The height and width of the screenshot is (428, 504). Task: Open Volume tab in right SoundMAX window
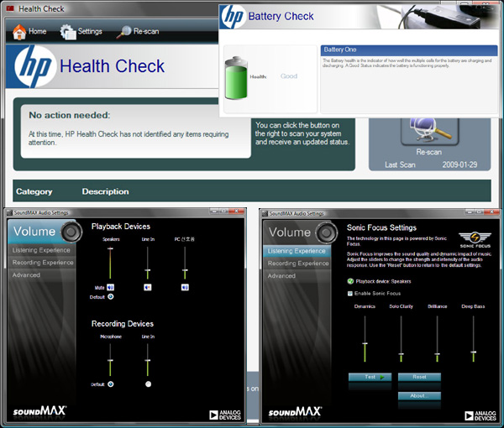click(290, 232)
